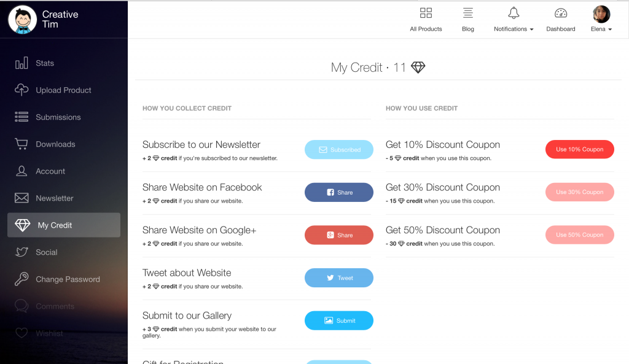Click the Submit gallery button
This screenshot has width=629, height=364.
point(339,320)
